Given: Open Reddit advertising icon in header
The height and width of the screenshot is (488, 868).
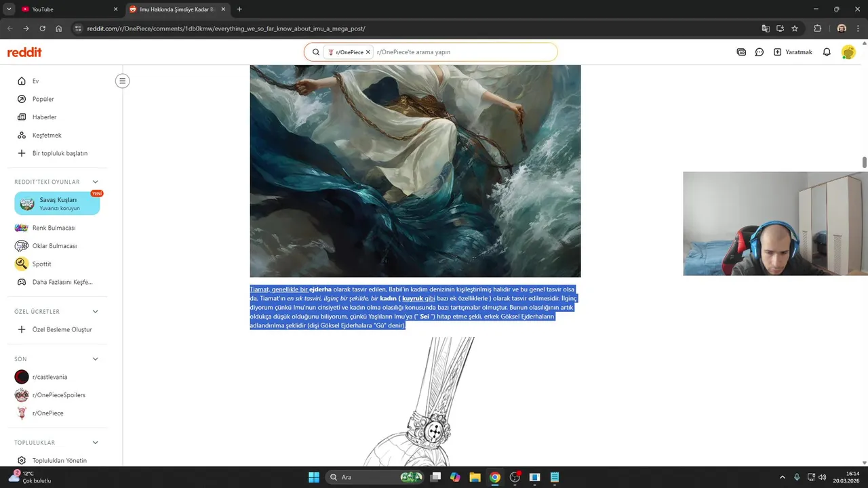Looking at the screenshot, I should coord(741,52).
